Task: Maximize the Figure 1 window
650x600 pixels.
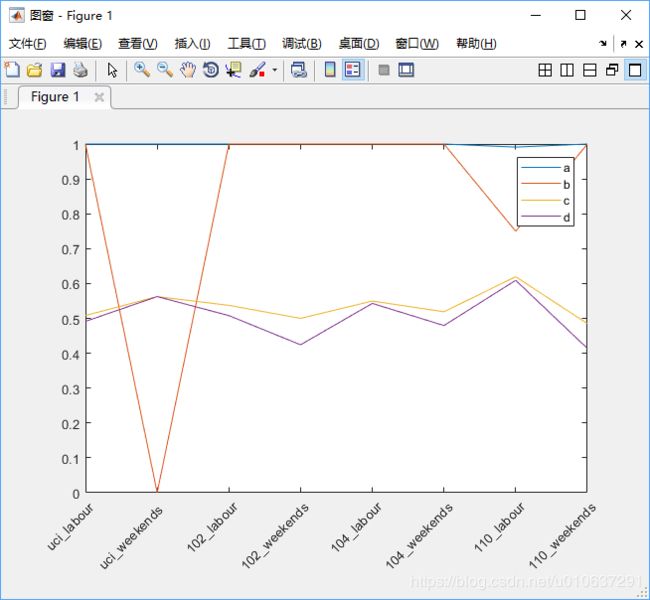Action: click(580, 15)
